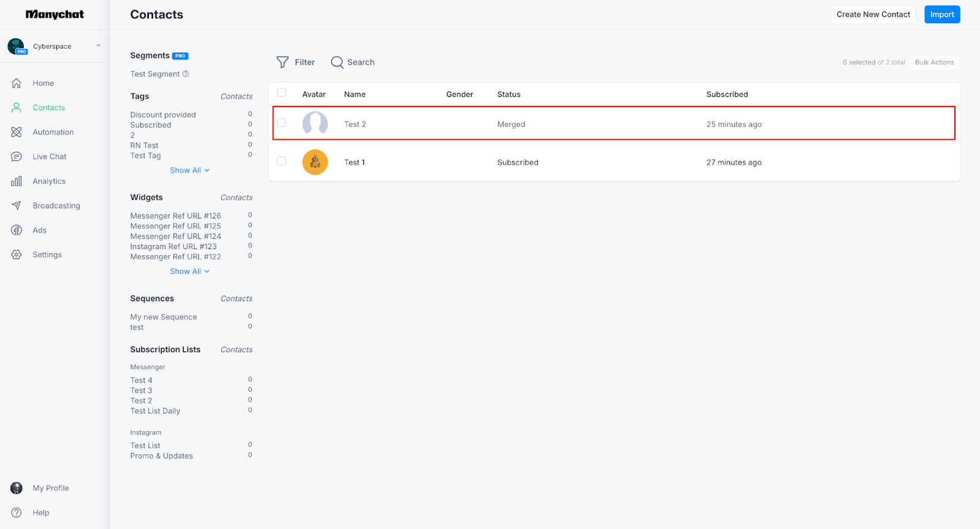The width and height of the screenshot is (980, 529).
Task: Expand Show All under Tags
Action: click(189, 170)
